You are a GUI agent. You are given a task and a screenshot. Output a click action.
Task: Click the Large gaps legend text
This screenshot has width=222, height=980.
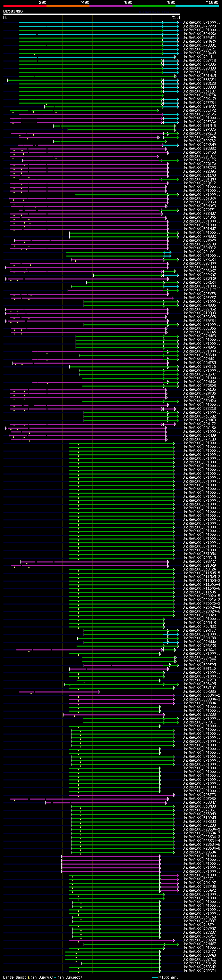(43, 977)
